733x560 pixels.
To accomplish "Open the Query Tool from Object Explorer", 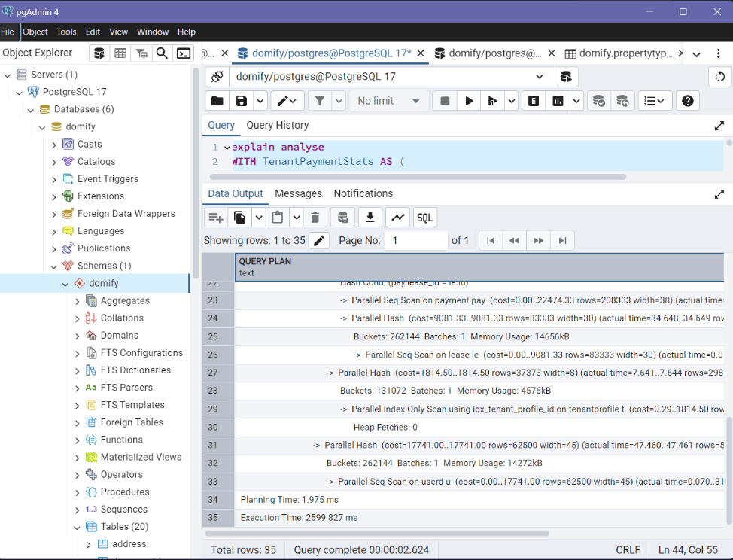I will coord(99,53).
